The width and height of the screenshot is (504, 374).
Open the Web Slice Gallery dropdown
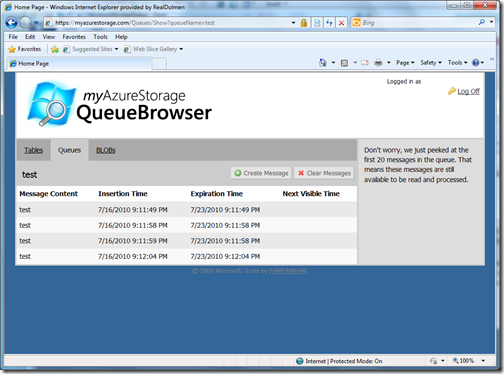(153, 49)
